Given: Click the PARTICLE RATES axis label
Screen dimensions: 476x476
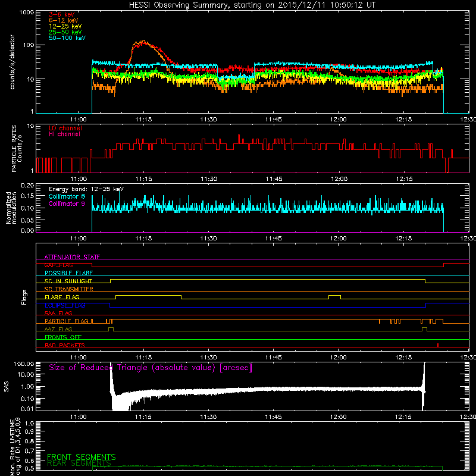Looking at the screenshot, I should coord(17,149).
